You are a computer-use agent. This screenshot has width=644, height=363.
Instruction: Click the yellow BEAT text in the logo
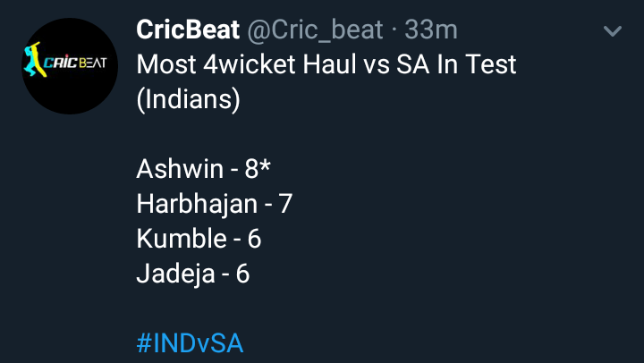coord(92,63)
